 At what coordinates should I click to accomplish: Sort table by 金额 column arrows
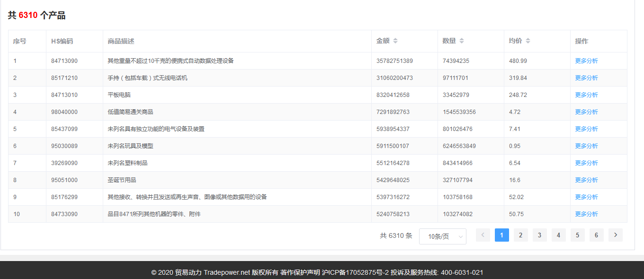pyautogui.click(x=395, y=41)
